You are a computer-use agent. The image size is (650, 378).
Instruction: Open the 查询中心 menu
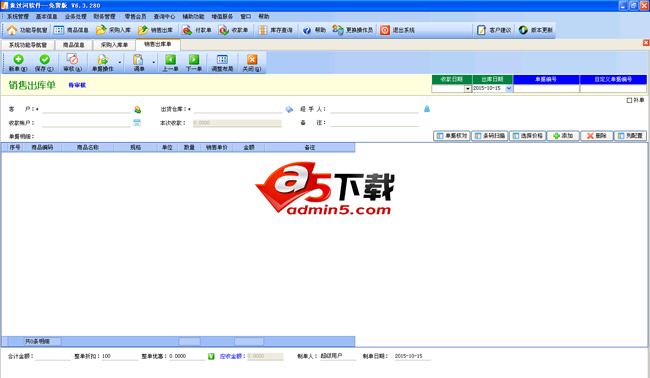164,17
